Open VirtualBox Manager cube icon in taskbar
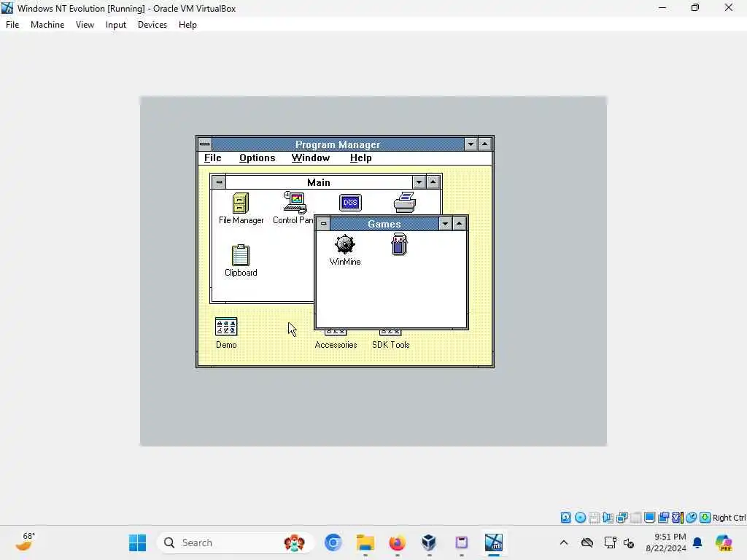Viewport: 747px width, 560px height. [429, 542]
